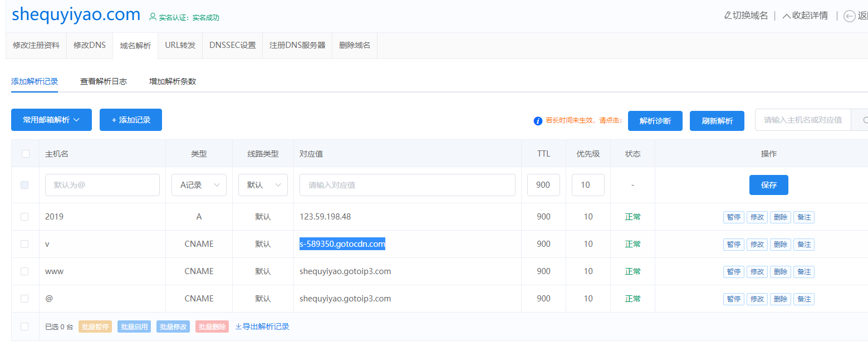Click the 请输入对应值 value input field
The height and width of the screenshot is (346, 868).
(407, 184)
